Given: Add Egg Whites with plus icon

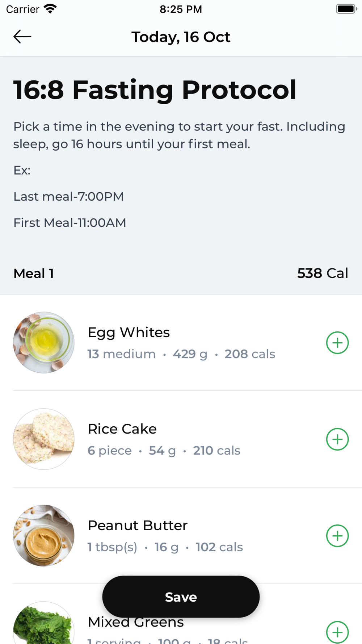Looking at the screenshot, I should [x=337, y=343].
